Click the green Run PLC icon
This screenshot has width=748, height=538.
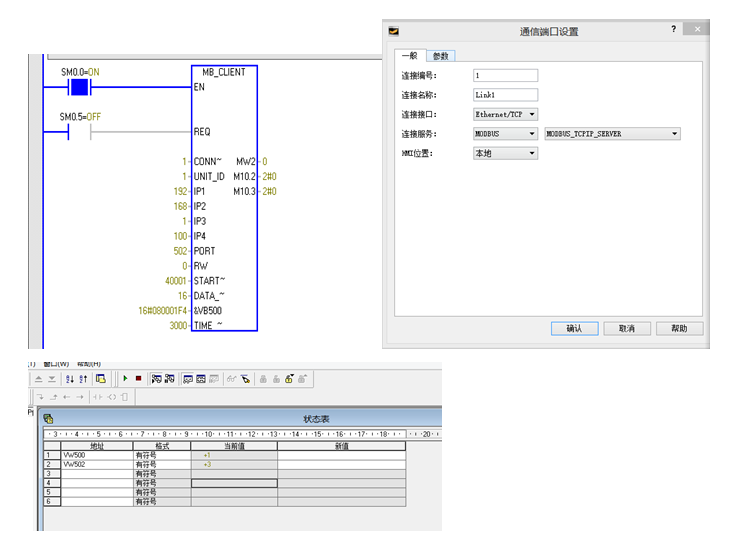pyautogui.click(x=126, y=379)
